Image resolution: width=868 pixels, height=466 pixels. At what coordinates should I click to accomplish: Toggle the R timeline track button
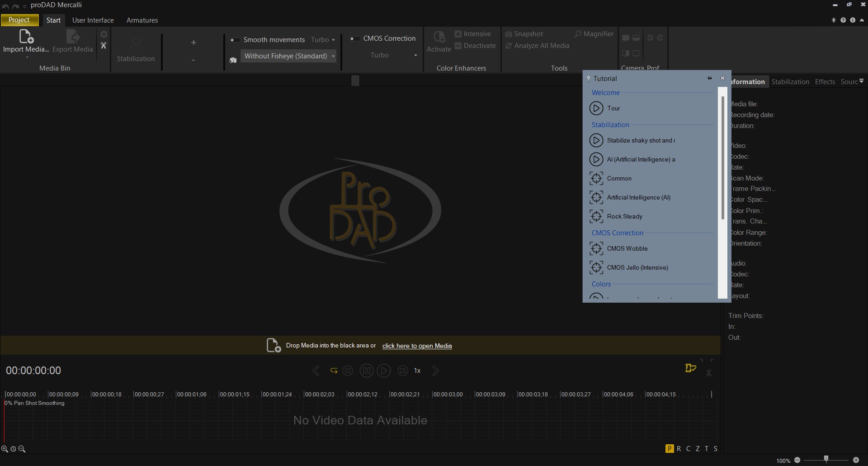[679, 449]
